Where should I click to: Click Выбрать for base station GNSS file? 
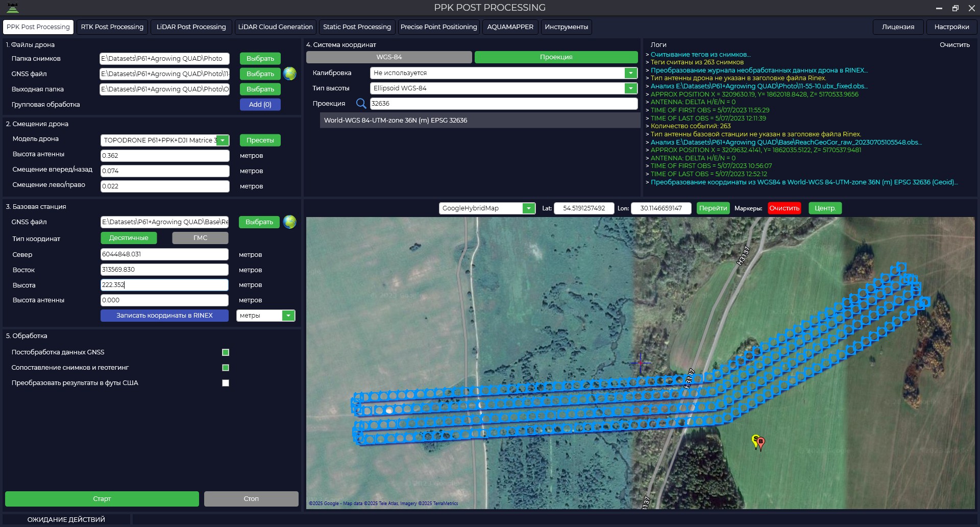coord(259,222)
